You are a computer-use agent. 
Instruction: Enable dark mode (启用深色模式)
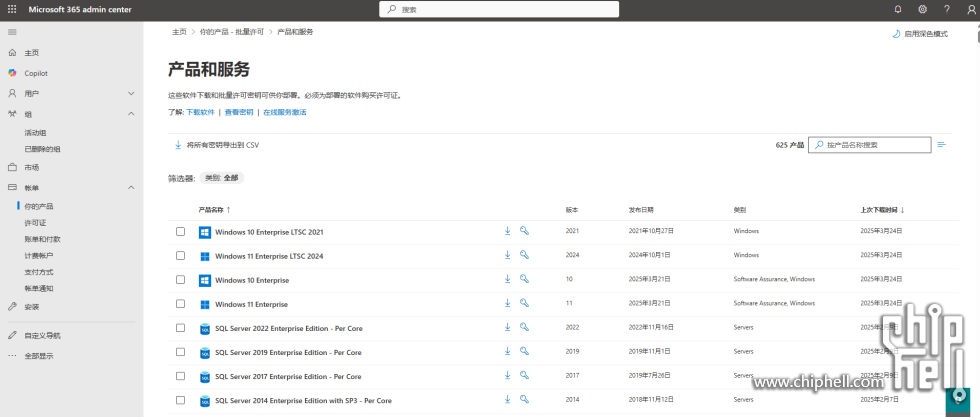click(920, 34)
